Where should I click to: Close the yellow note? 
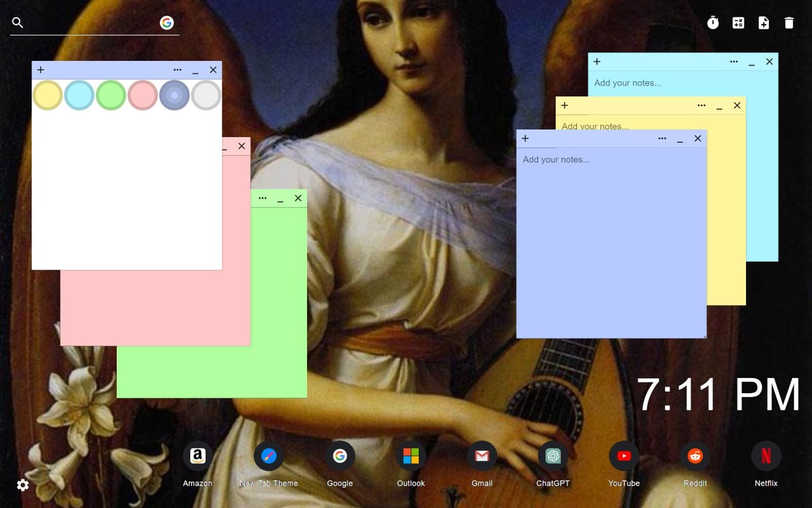click(x=737, y=105)
